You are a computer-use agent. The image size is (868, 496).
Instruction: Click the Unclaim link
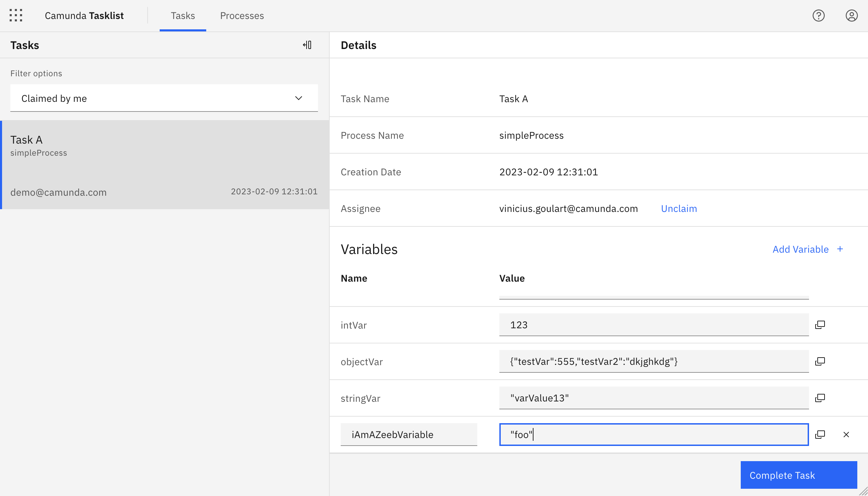click(x=679, y=208)
